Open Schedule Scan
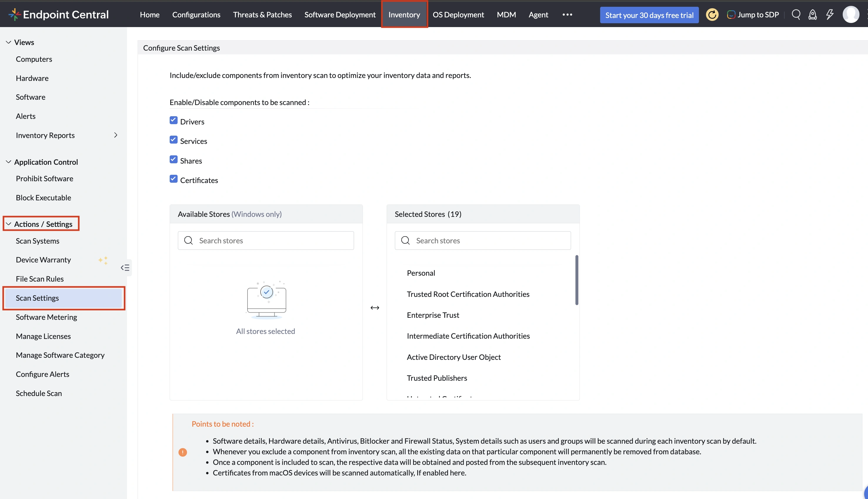Screen dimensions: 868x499 39,393
